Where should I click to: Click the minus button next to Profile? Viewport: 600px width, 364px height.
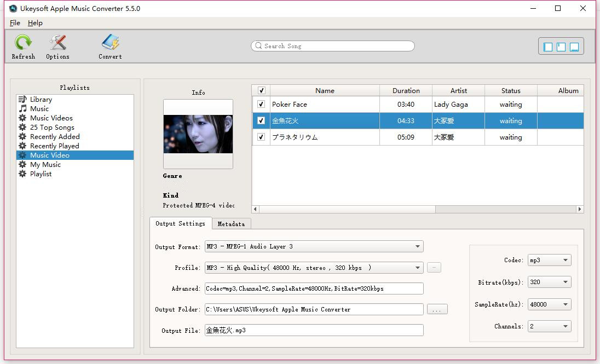pos(434,267)
